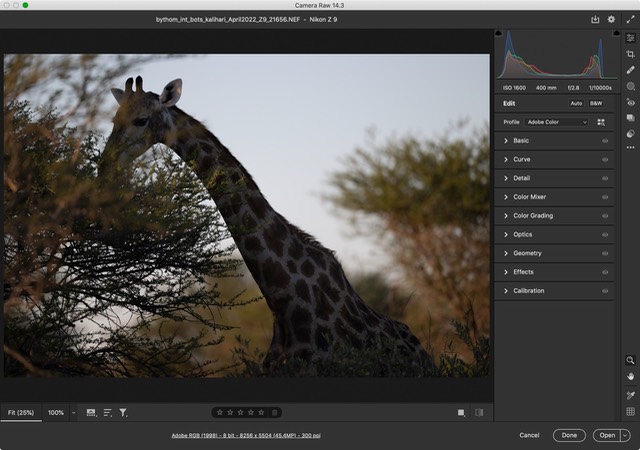Toggle visibility eye for Optics panel
The width and height of the screenshot is (640, 450).
click(605, 235)
